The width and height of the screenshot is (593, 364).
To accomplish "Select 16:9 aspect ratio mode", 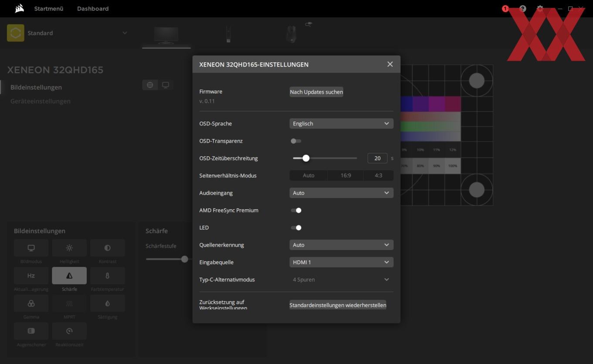I will [x=346, y=175].
